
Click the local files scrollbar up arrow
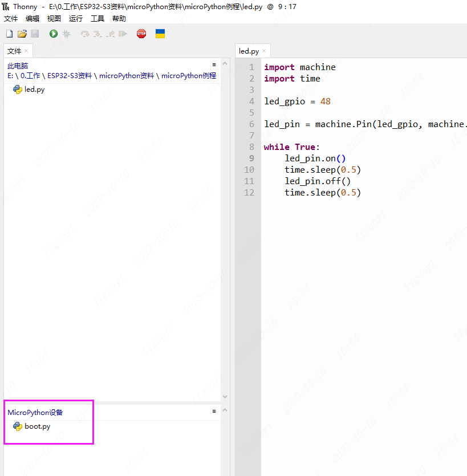click(x=225, y=63)
